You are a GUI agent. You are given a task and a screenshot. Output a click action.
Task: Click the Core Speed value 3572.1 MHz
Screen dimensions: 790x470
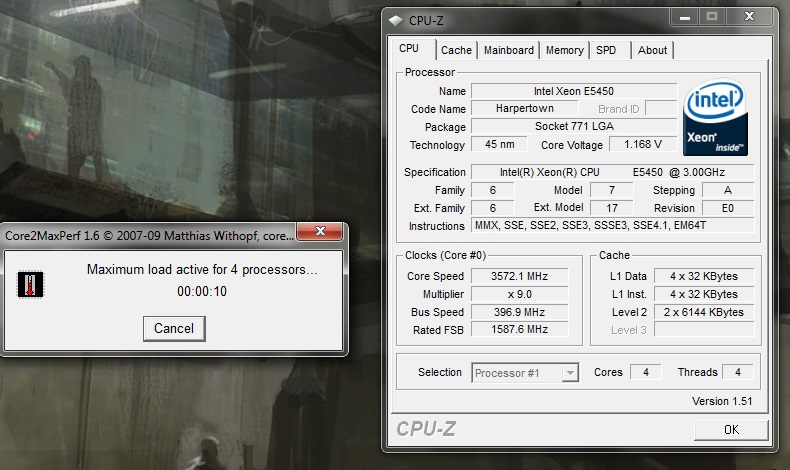pyautogui.click(x=519, y=276)
